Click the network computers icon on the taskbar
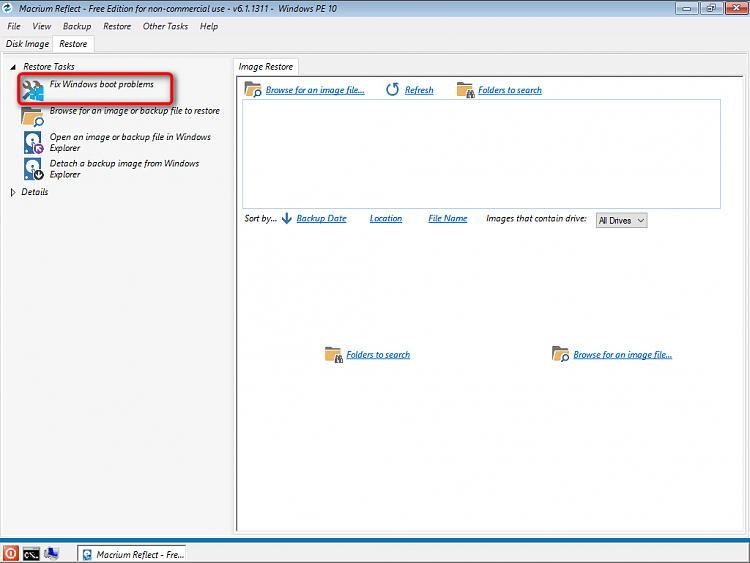Screen dimensions: 750x563 (x=51, y=553)
